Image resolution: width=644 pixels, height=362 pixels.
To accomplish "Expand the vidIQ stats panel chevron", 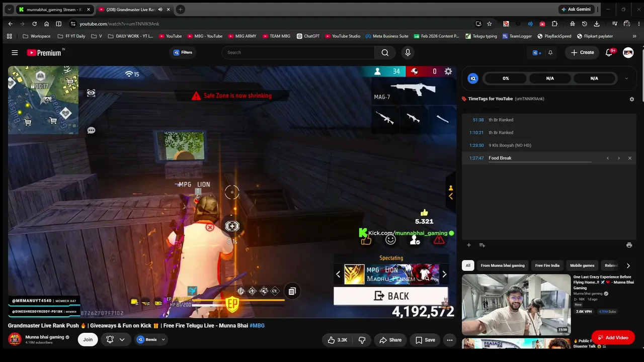I will click(626, 78).
